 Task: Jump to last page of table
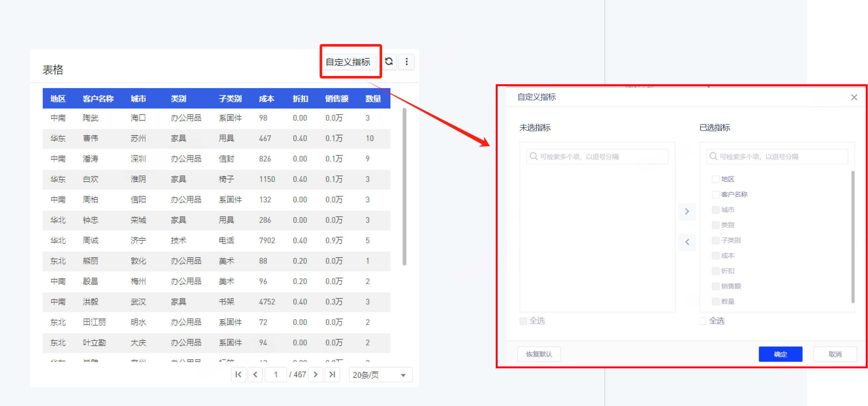pos(332,375)
